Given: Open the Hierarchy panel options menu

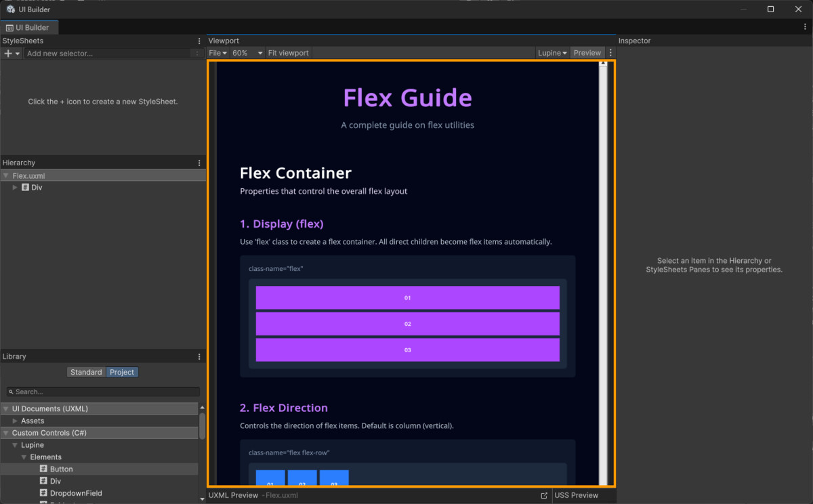Looking at the screenshot, I should click(199, 163).
